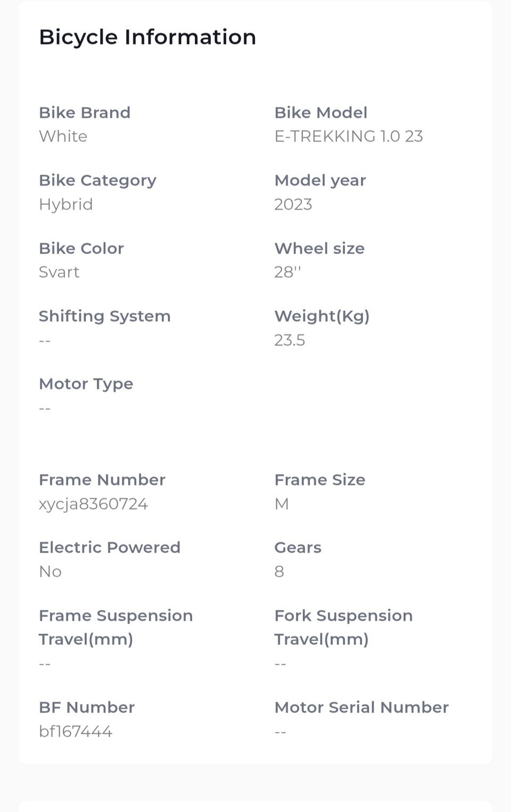This screenshot has width=511, height=812.
Task: Select the Motor Type label
Action: click(86, 384)
